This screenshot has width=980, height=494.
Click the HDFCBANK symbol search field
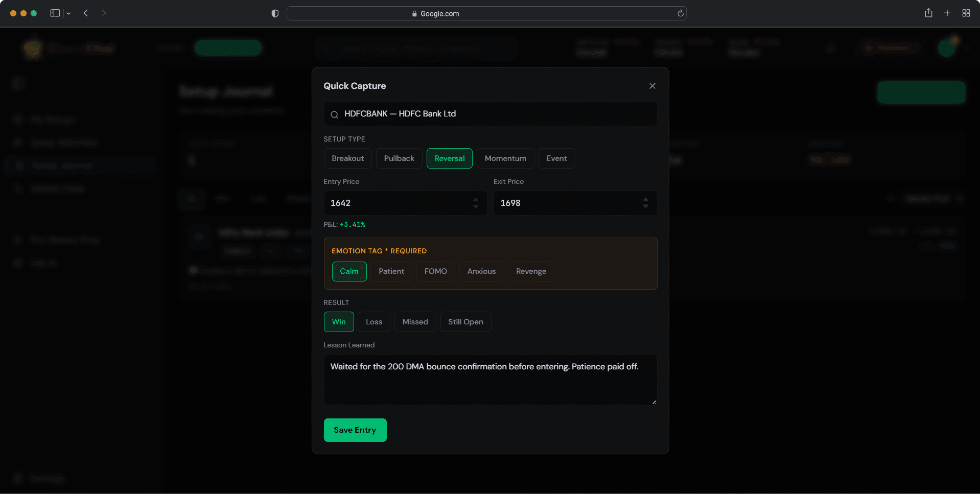[491, 113]
